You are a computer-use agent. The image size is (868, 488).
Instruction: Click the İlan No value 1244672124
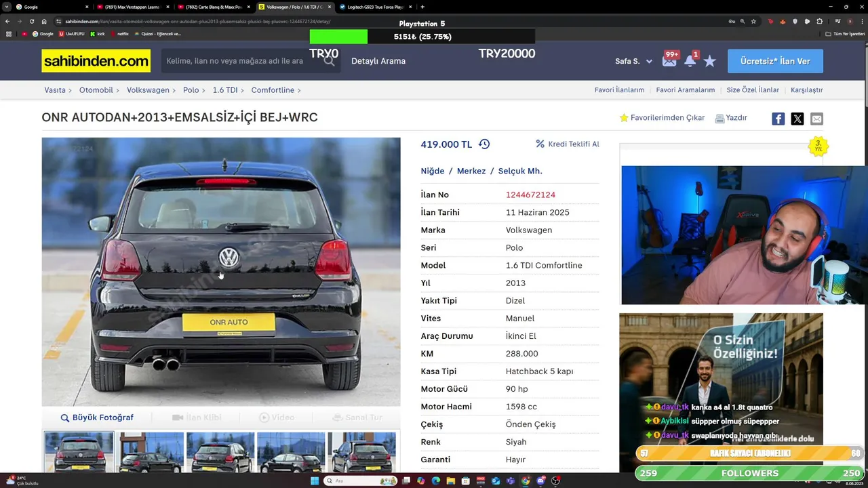pyautogui.click(x=530, y=195)
